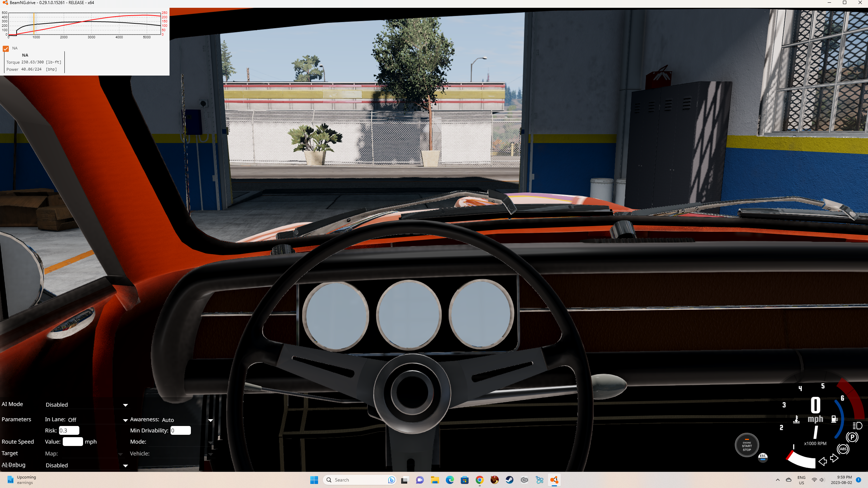The image size is (868, 488).
Task: Click the headlights indicator icon
Action: click(x=857, y=426)
